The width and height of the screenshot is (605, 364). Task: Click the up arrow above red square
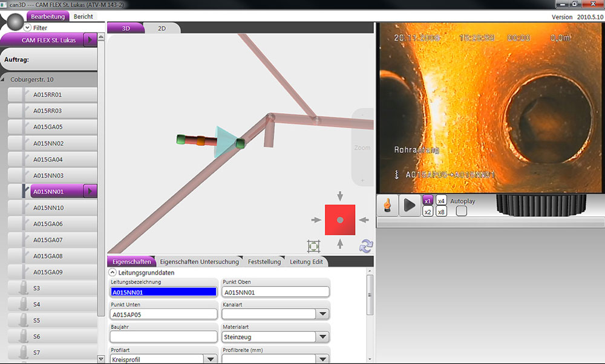340,196
